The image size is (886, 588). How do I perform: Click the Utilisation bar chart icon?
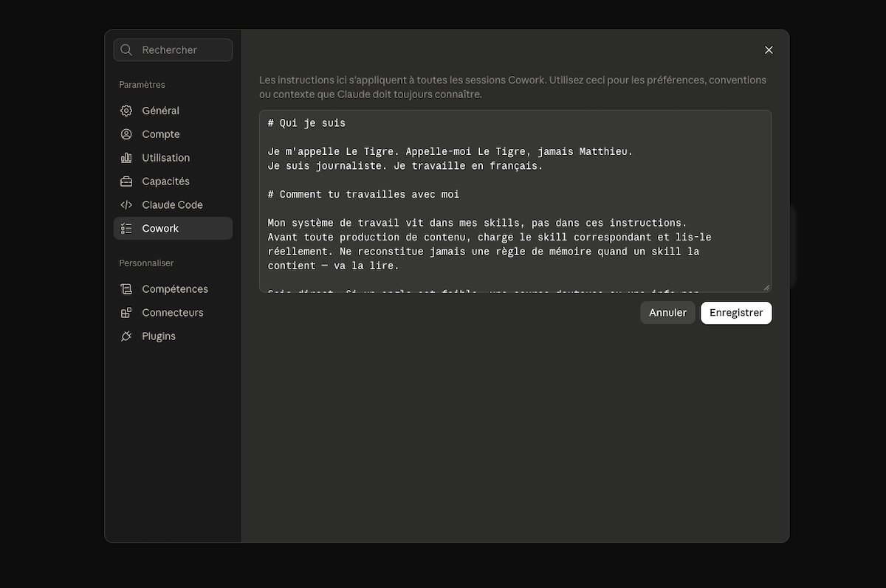(126, 158)
